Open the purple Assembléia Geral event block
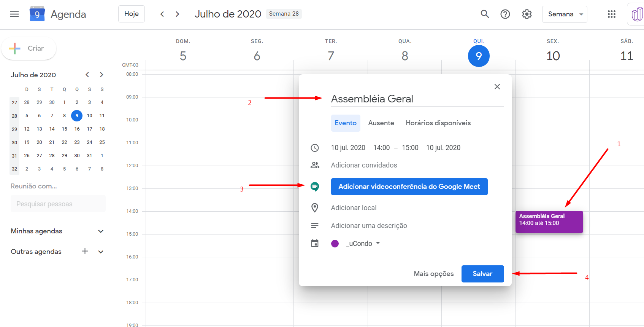Screen dimensions: 644x327 click(x=549, y=222)
